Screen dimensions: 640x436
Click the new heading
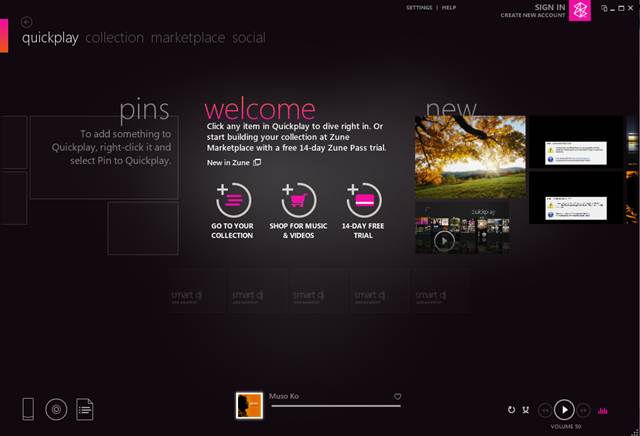pos(451,108)
